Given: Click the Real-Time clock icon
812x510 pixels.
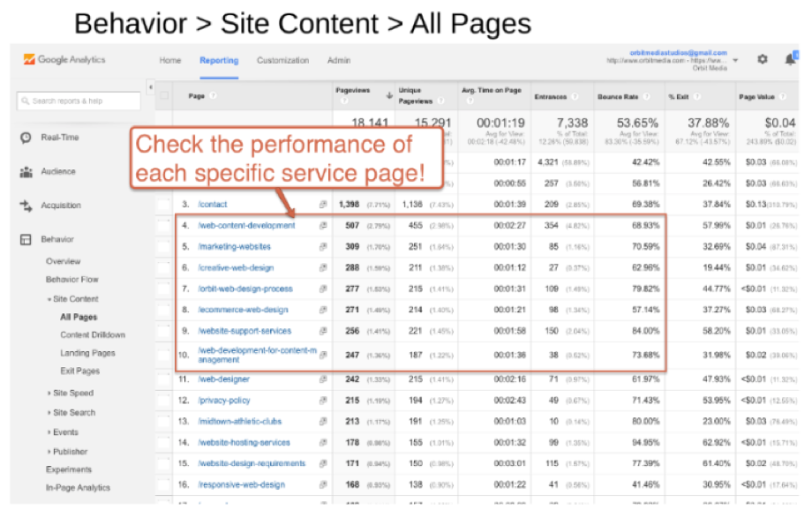Looking at the screenshot, I should coord(26,138).
